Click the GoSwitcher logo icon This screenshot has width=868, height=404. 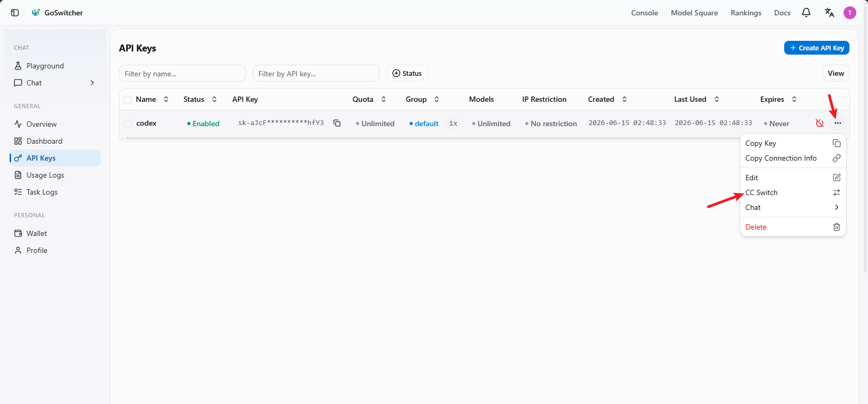(36, 13)
